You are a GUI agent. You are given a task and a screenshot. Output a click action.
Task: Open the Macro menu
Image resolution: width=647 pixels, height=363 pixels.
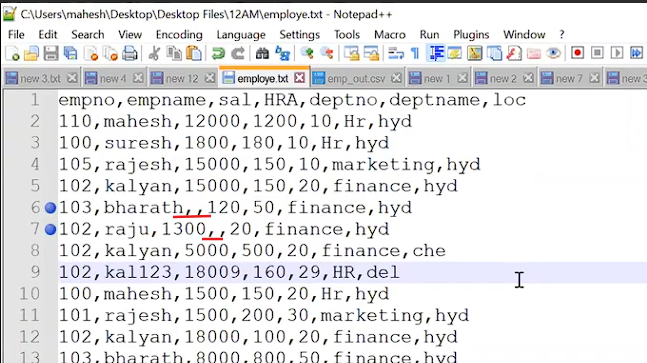(x=390, y=35)
